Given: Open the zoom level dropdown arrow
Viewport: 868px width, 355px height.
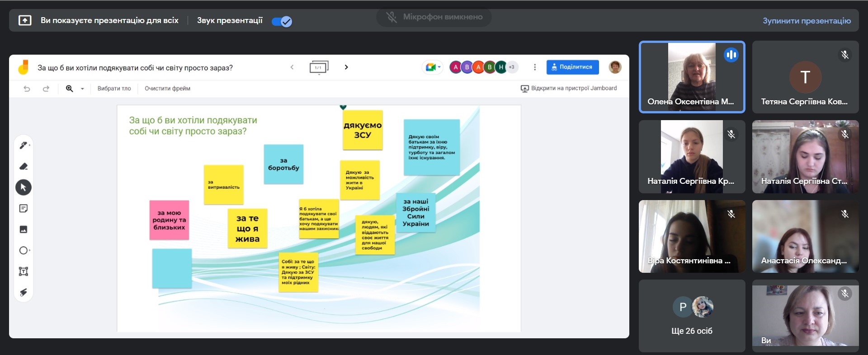Looking at the screenshot, I should pyautogui.click(x=82, y=89).
